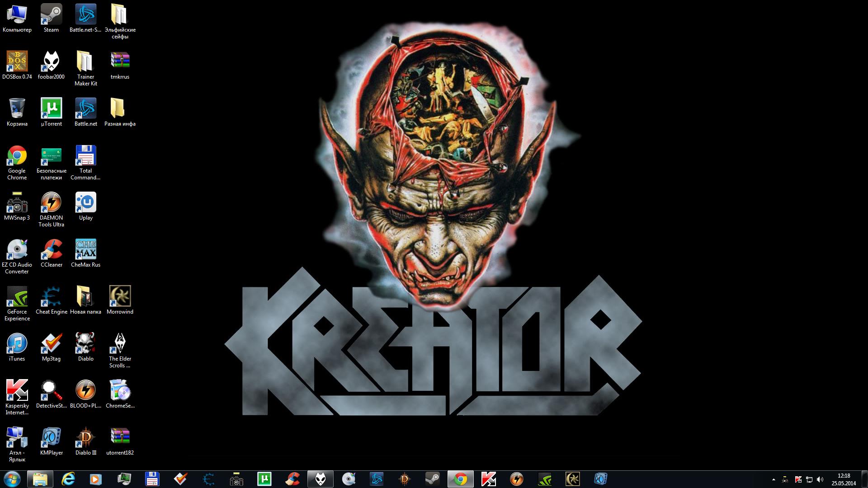Open the Разная инфа folder
The width and height of the screenshot is (868, 488).
click(120, 113)
